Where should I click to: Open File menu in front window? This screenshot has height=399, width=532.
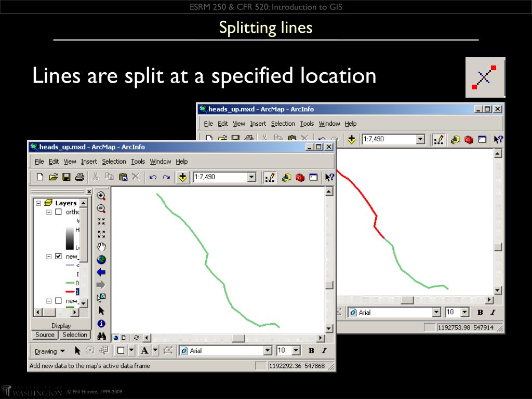pyautogui.click(x=39, y=162)
